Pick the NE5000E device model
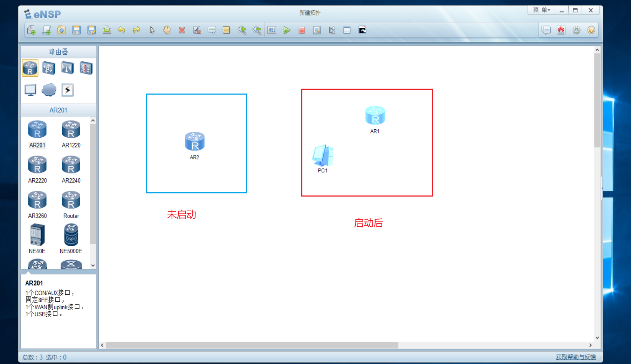This screenshot has width=631, height=364. tap(71, 239)
